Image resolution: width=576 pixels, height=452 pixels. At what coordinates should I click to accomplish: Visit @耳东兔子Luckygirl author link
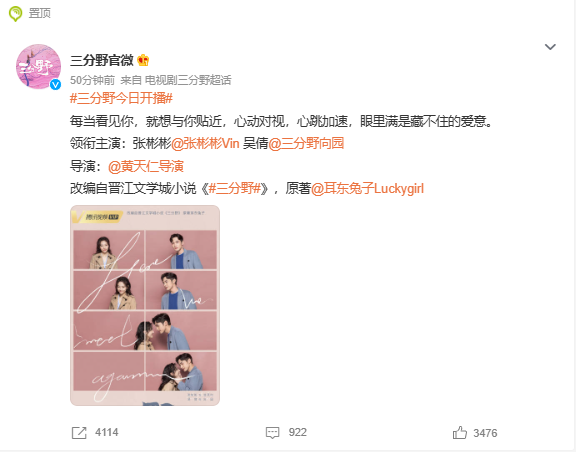(x=367, y=189)
